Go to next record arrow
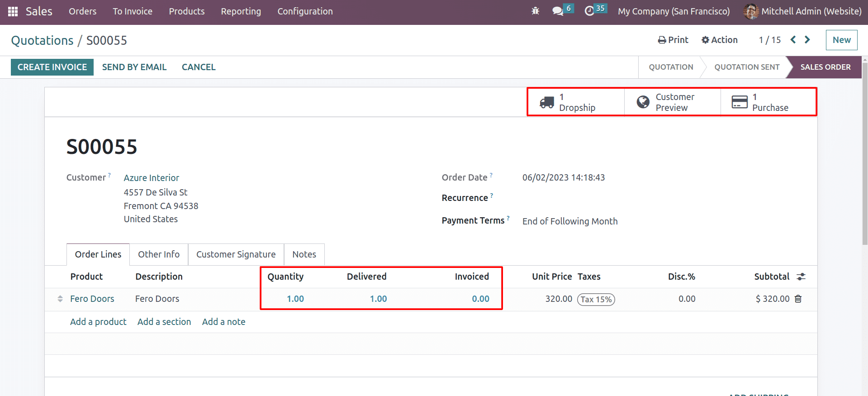 pyautogui.click(x=807, y=40)
